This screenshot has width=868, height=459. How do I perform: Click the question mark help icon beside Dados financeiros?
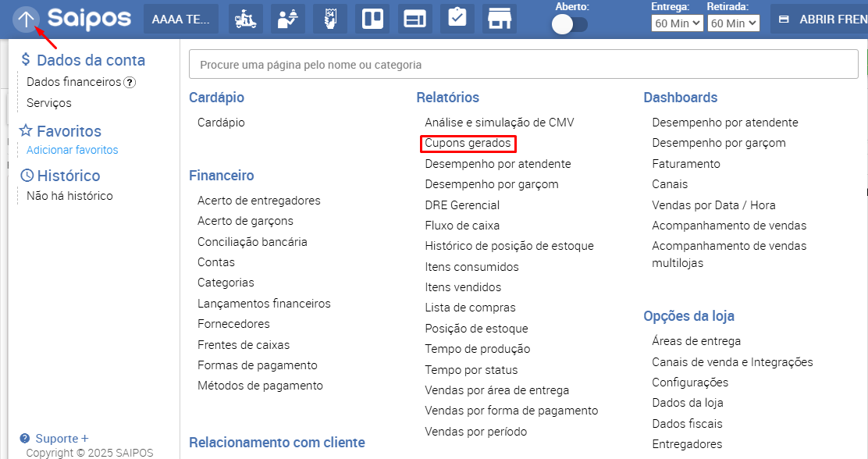(x=130, y=83)
